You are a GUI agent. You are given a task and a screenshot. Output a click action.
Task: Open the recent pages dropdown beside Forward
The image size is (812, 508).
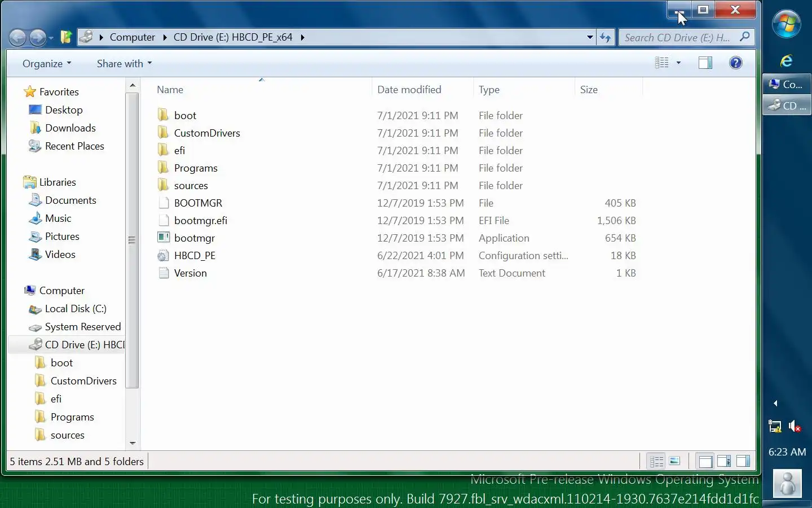click(x=51, y=38)
